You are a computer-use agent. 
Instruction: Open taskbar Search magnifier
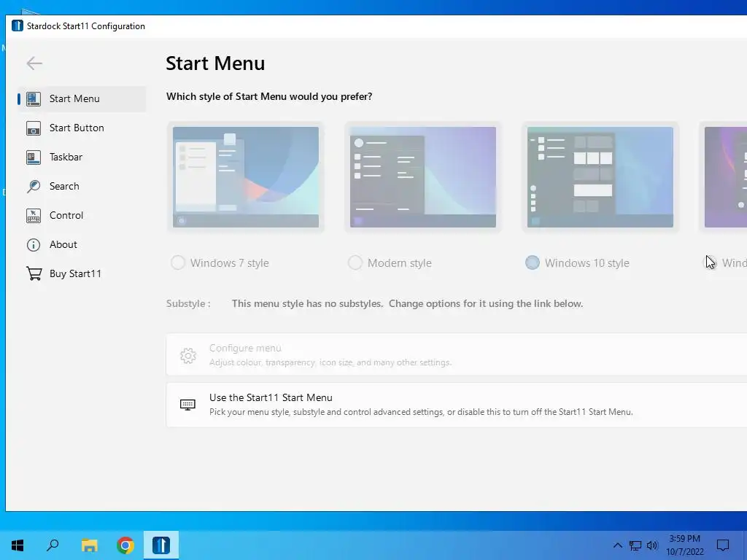(53, 545)
